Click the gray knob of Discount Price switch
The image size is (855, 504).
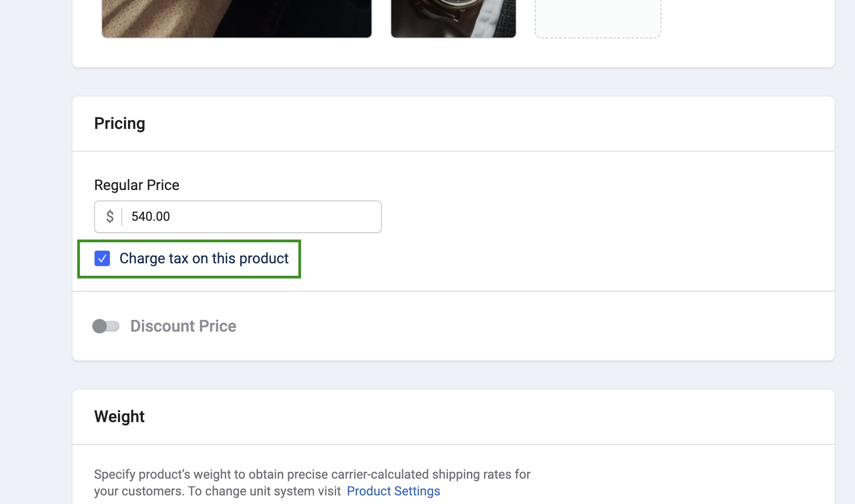pos(100,326)
